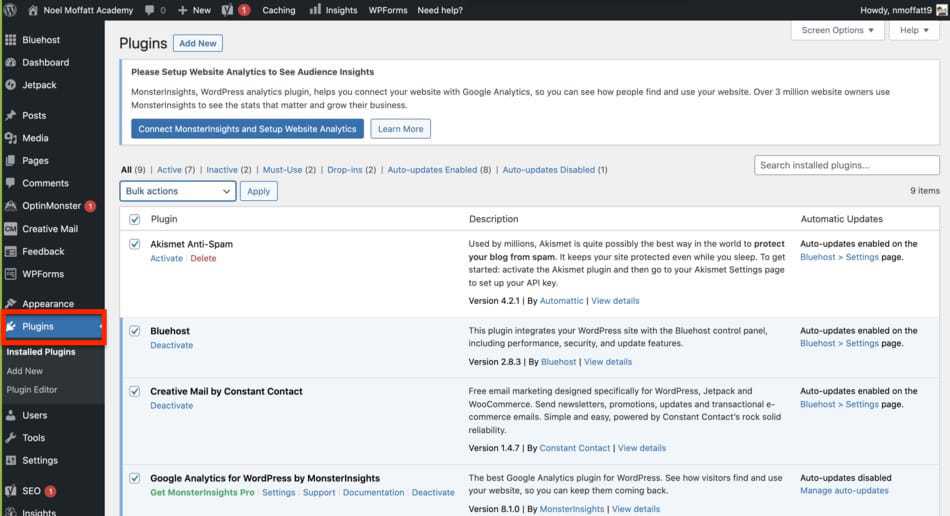Open the comments bubble icon in admin bar
Screen dimensions: 950x516
(150, 10)
